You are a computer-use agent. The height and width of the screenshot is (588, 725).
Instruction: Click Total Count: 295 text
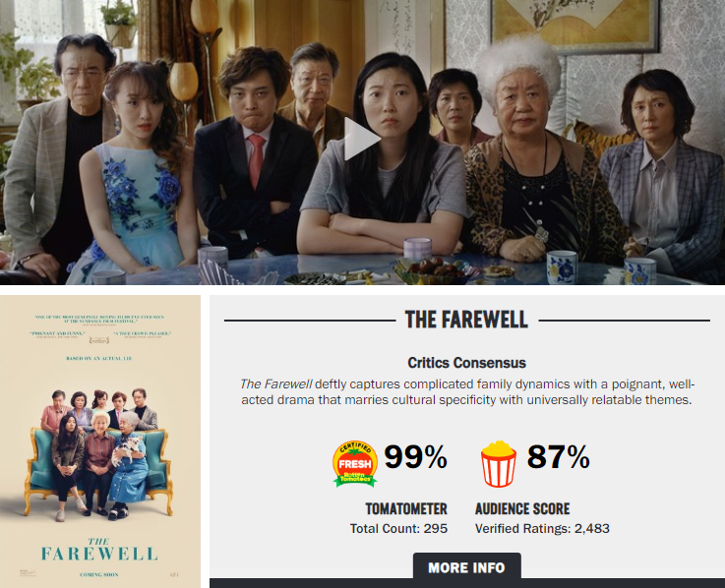pos(398,528)
